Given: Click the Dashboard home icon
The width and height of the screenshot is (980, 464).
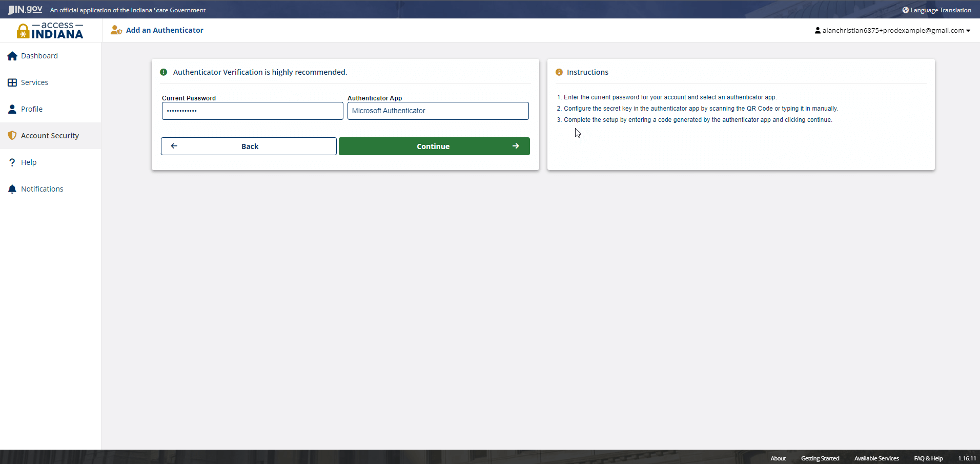Looking at the screenshot, I should (x=12, y=56).
